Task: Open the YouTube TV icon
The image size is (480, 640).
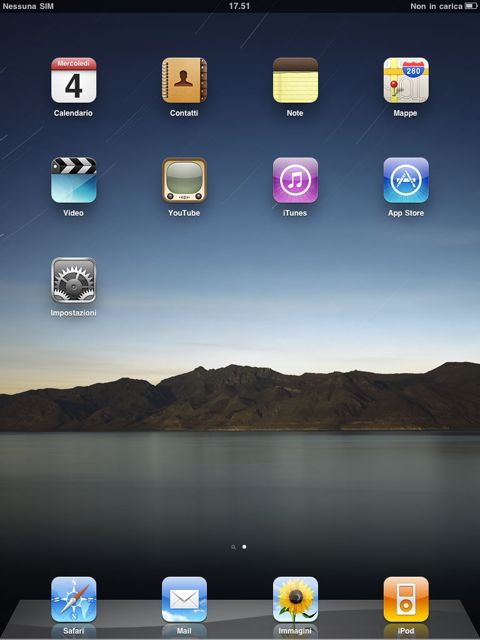Action: [184, 180]
